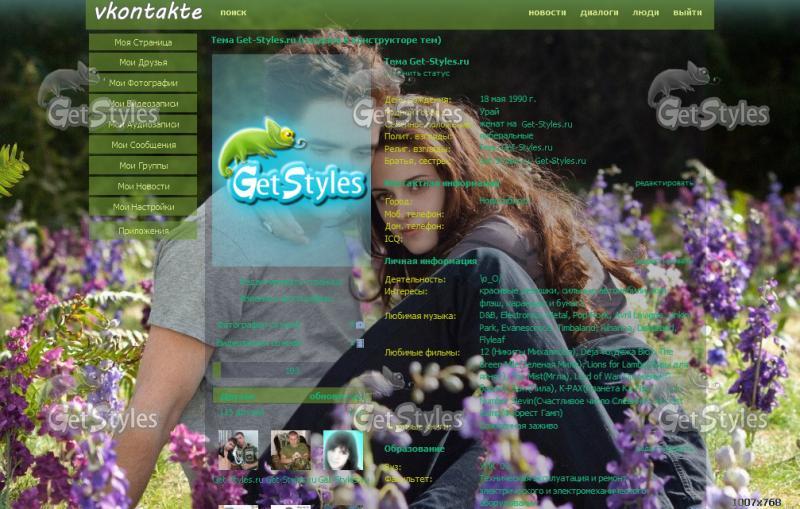The width and height of the screenshot is (800, 509).
Task: Click the Моб. телефон label
Action: 414,214
